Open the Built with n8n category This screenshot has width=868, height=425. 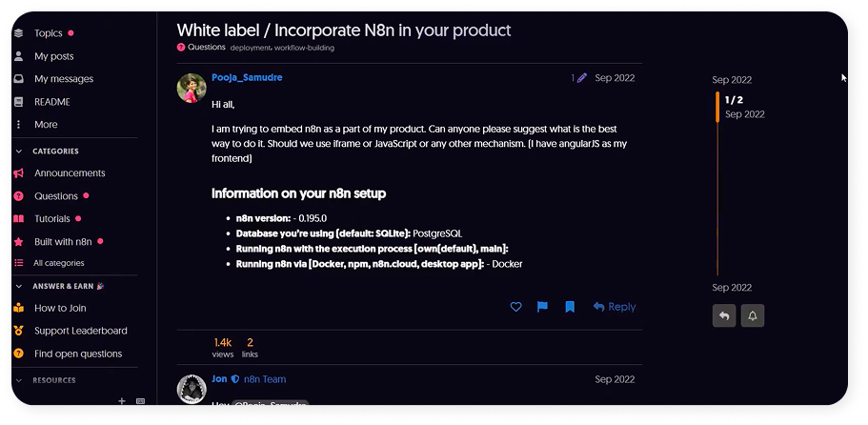click(x=63, y=242)
